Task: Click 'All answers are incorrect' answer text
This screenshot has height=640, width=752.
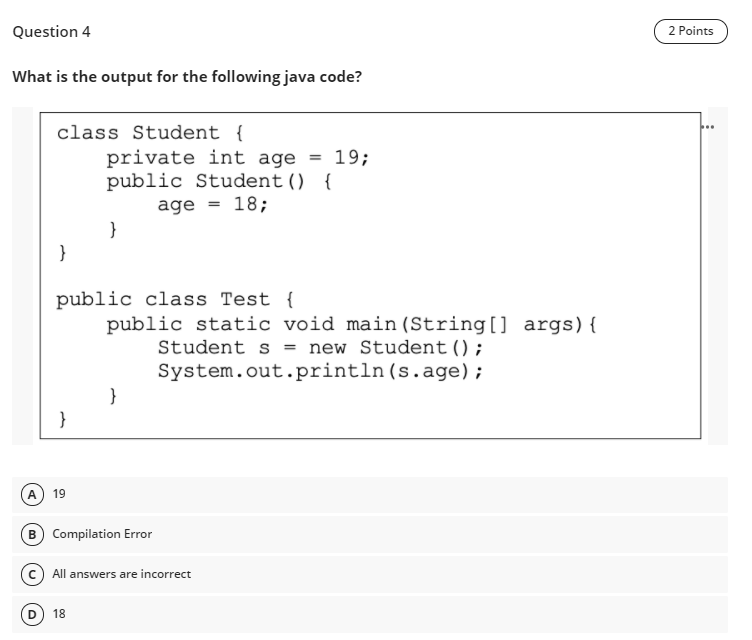Action: 122,574
